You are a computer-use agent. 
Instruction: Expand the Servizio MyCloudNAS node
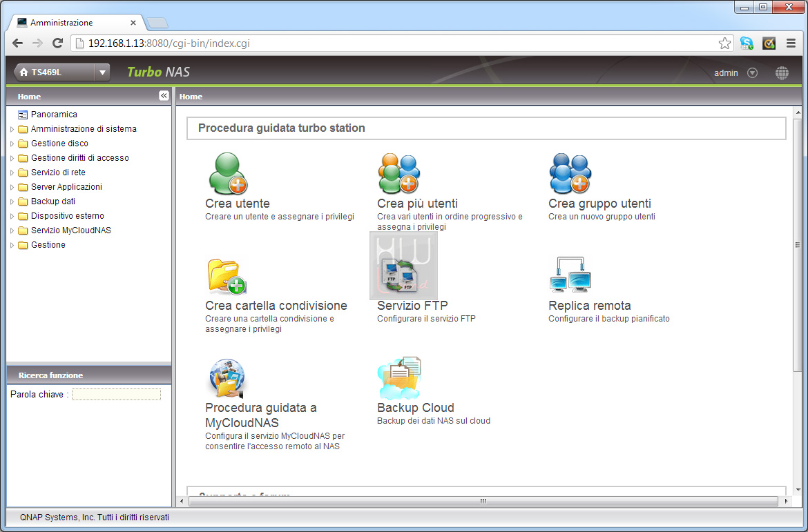tap(12, 230)
